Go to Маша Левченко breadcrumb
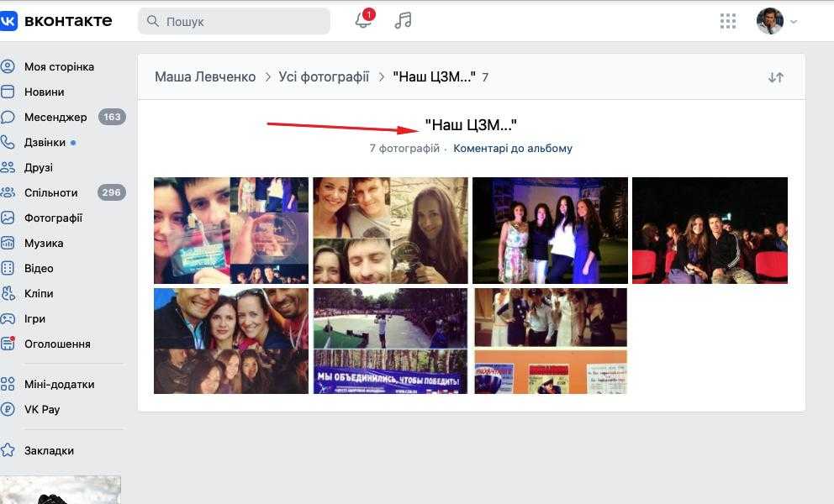This screenshot has width=834, height=504. tap(205, 77)
